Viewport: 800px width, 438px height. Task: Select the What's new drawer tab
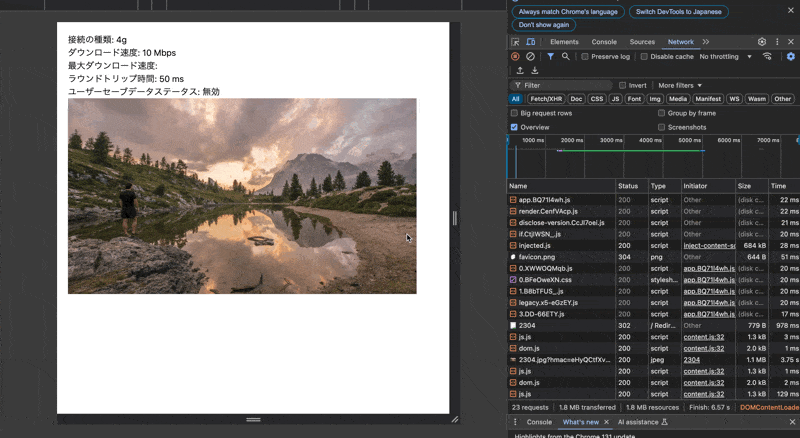point(581,422)
